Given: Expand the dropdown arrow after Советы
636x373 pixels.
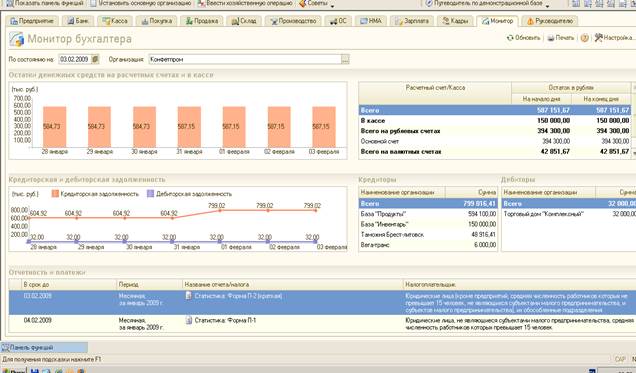Looking at the screenshot, I should coord(332,5).
